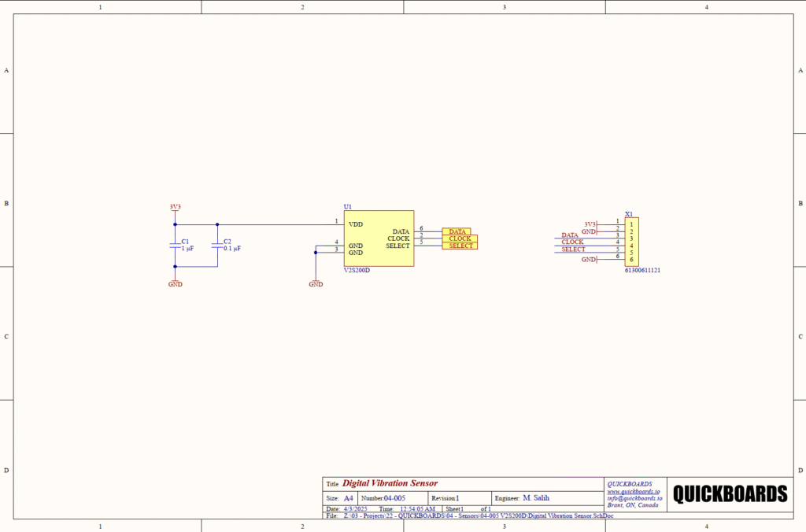Click capacitor C1 symbol
Viewport: 806px width, 532px height.
[x=175, y=245]
